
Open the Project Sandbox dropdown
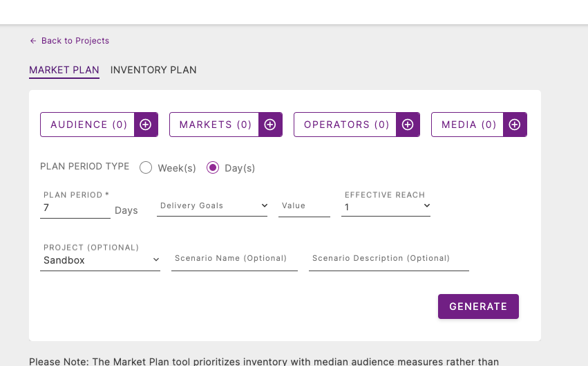tap(100, 260)
